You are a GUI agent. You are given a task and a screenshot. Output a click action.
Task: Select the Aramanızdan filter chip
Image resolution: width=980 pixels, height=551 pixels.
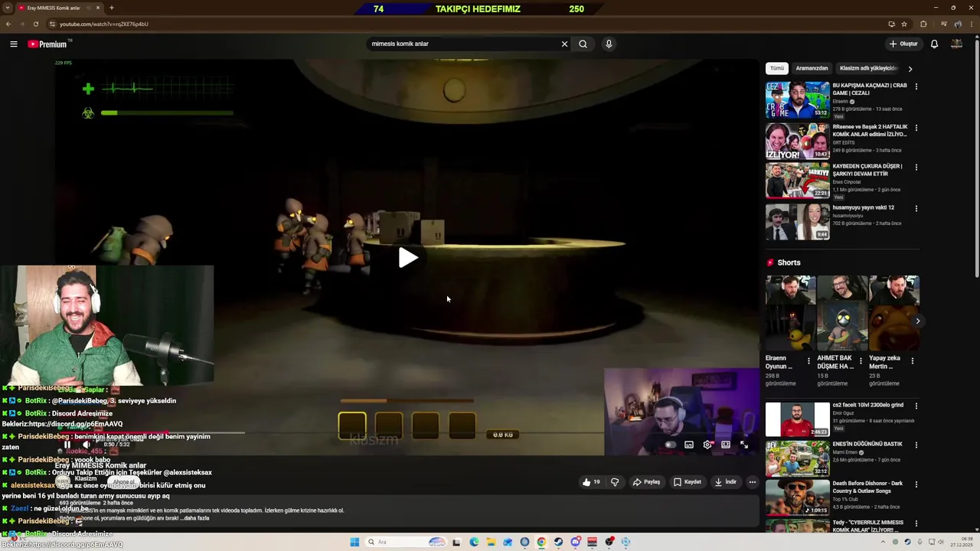click(x=812, y=68)
